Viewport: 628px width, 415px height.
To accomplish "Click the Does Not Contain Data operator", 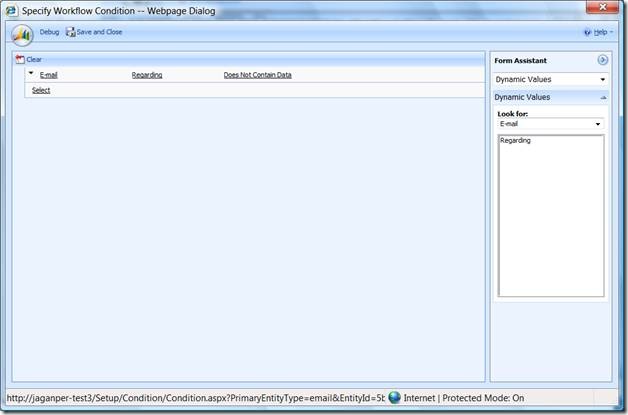I will [x=257, y=75].
